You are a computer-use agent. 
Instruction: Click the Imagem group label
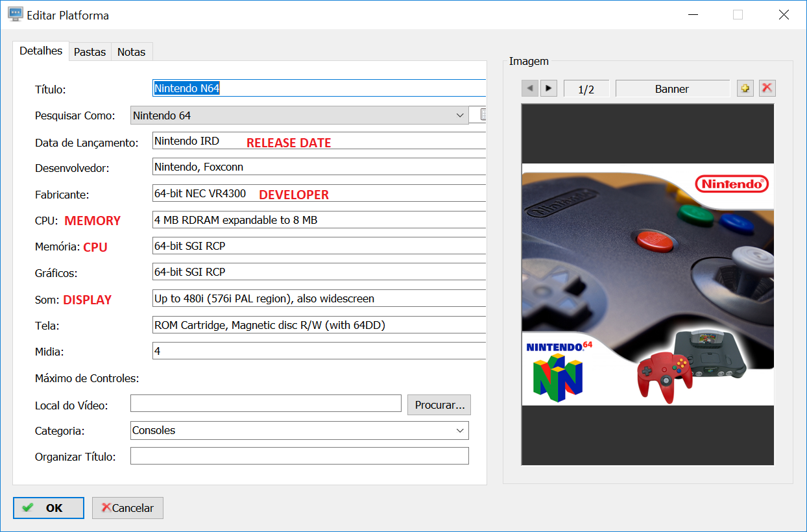click(529, 62)
